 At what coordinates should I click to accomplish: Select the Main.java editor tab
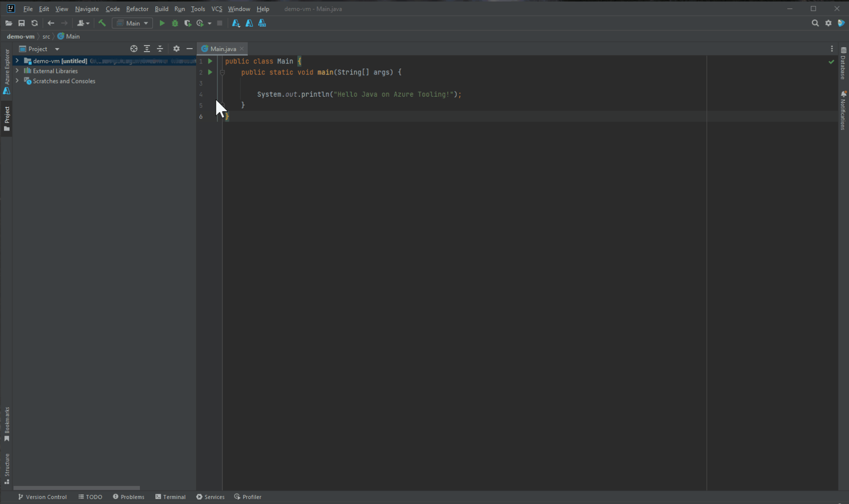[222, 49]
